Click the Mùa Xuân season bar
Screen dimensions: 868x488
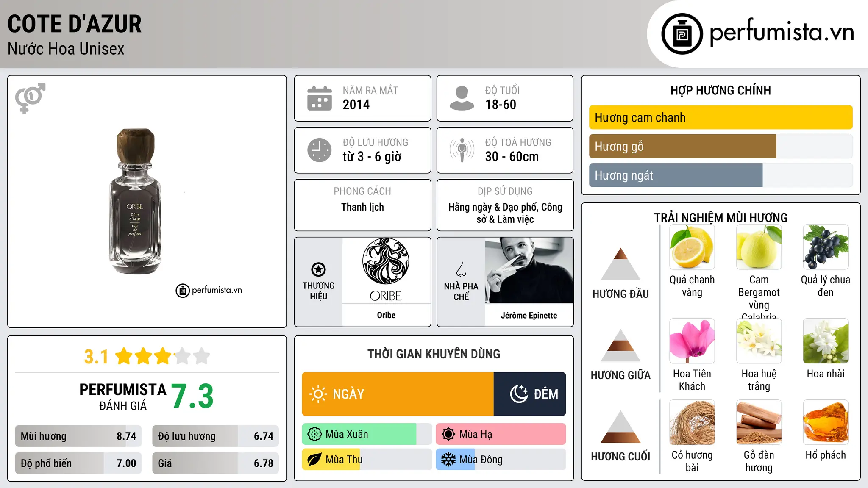[367, 434]
